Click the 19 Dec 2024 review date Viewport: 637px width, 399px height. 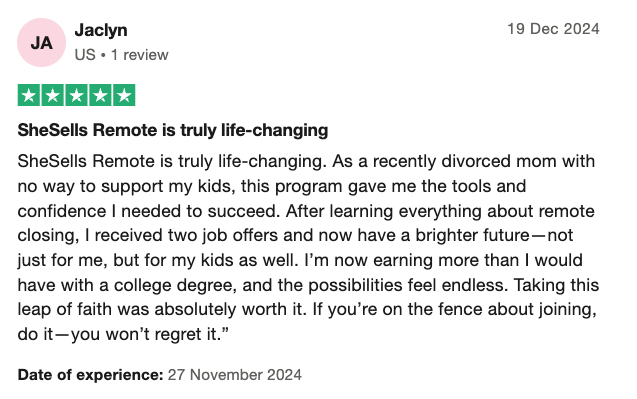[x=553, y=29]
